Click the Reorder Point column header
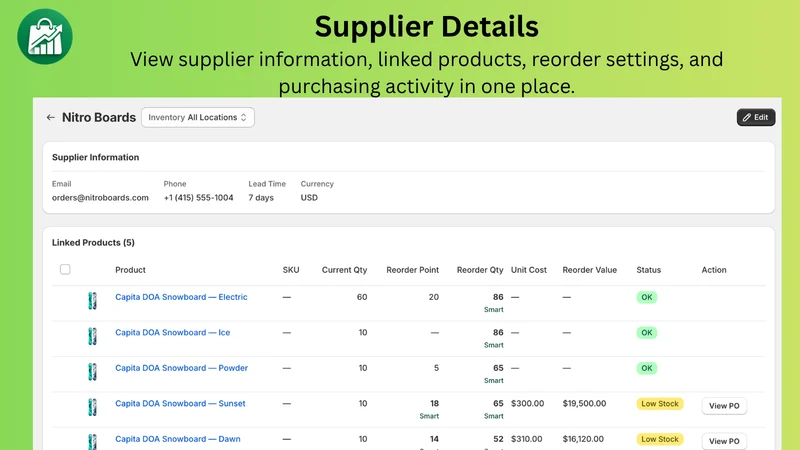Screen dimensions: 800x450 point(412,270)
